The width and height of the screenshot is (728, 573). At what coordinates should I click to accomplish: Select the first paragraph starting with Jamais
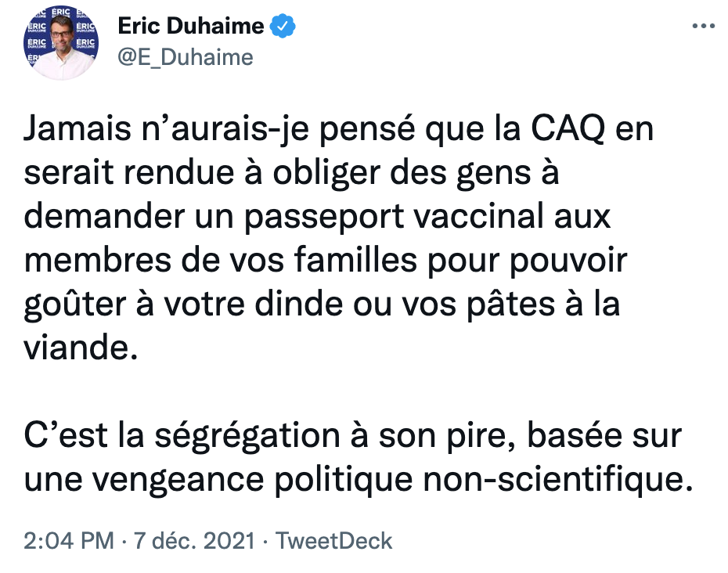point(339,238)
